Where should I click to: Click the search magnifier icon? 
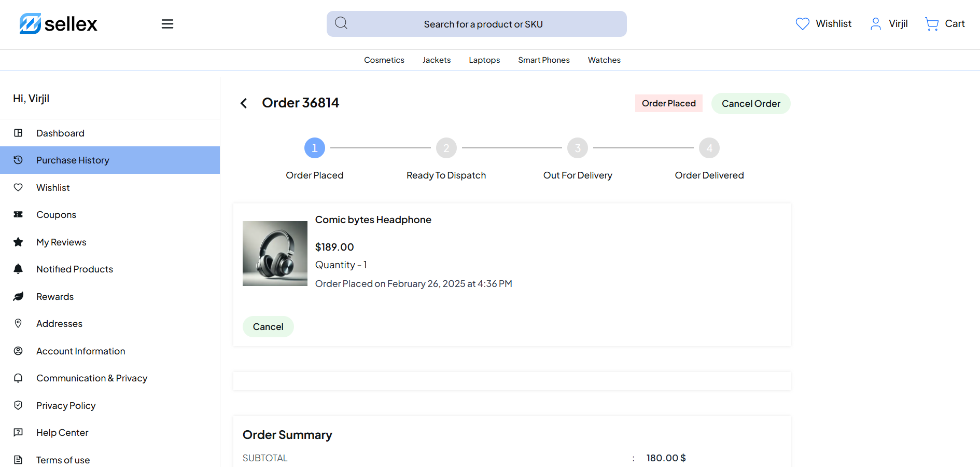pos(341,23)
